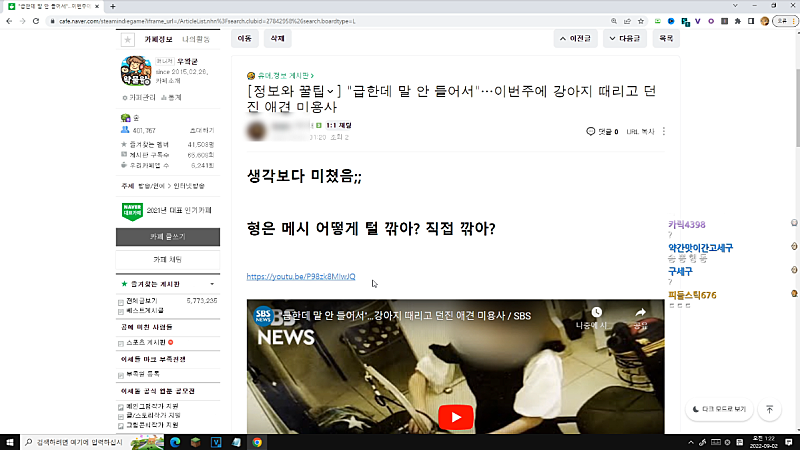The width and height of the screenshot is (800, 450).
Task: Show hidden system tray icons chevron
Action: 691,442
